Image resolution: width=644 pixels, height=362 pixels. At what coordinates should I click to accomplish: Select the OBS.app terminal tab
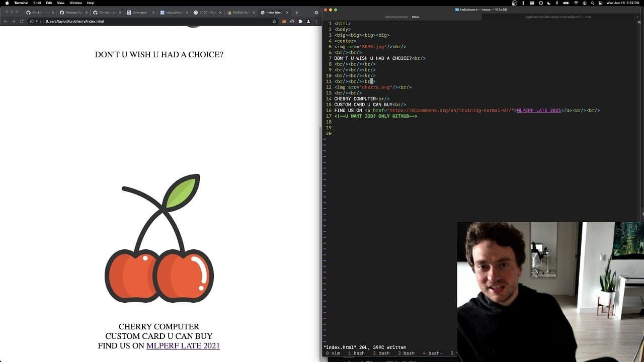click(557, 17)
